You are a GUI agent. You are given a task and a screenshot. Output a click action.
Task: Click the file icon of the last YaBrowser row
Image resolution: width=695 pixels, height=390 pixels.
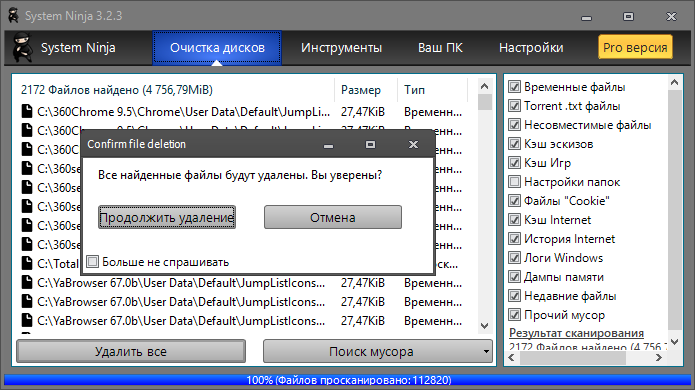27,320
